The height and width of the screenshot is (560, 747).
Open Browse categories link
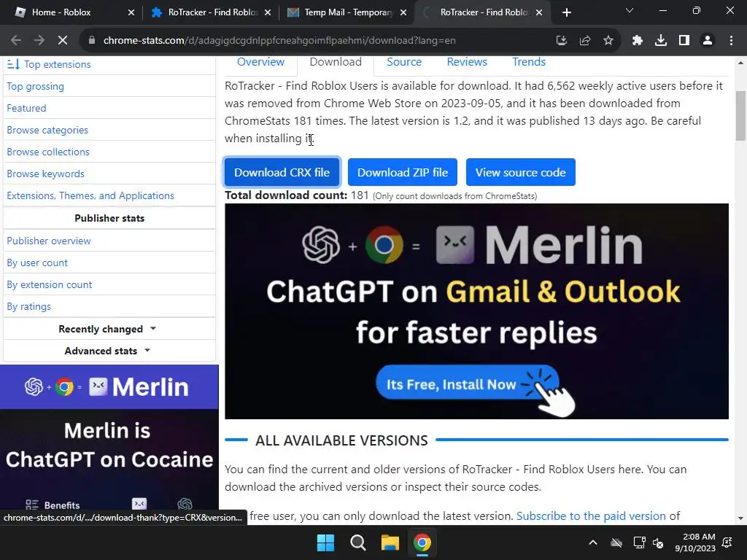47,130
